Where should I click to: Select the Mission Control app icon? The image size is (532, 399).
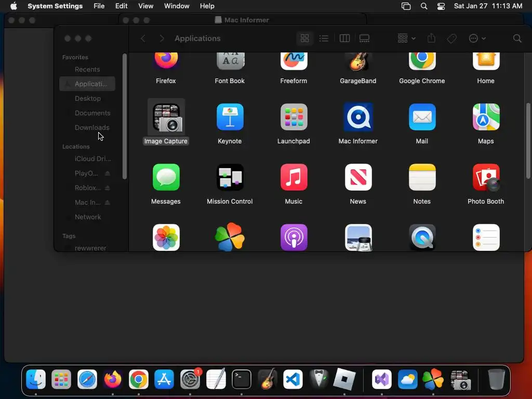(230, 178)
